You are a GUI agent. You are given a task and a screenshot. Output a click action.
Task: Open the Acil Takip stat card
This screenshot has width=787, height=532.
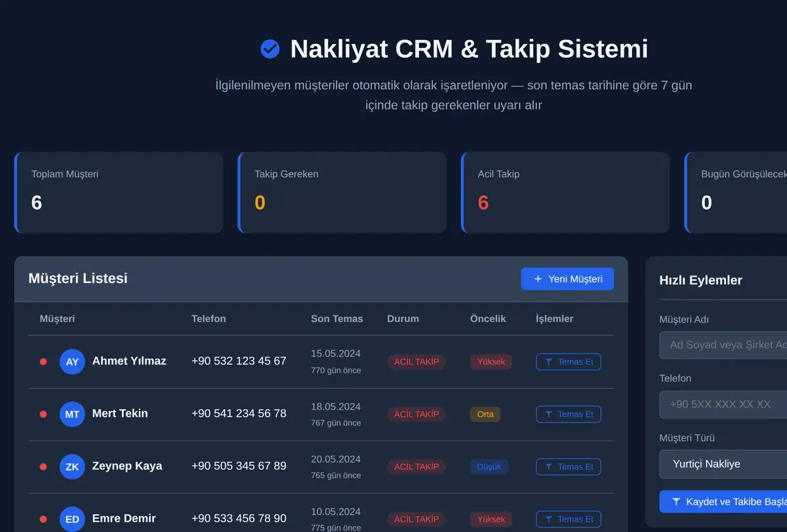tap(565, 193)
